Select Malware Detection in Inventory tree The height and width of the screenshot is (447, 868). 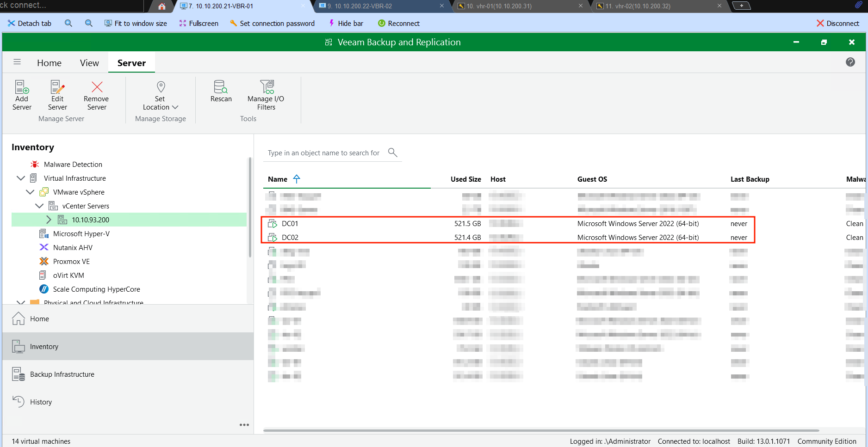tap(73, 165)
